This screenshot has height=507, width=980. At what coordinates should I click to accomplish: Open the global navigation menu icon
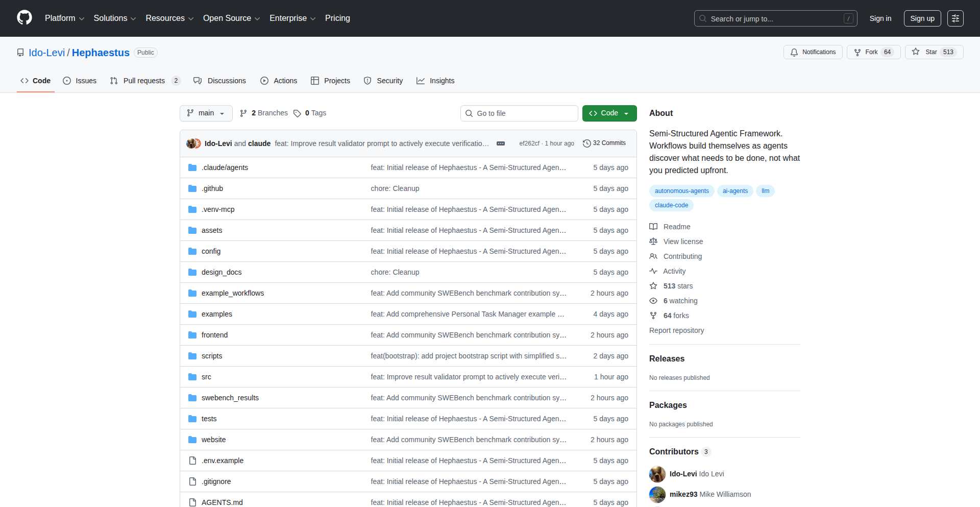point(955,18)
